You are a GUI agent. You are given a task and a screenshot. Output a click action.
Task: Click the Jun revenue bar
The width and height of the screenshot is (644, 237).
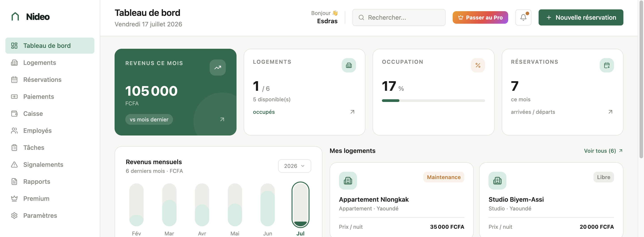click(x=267, y=205)
